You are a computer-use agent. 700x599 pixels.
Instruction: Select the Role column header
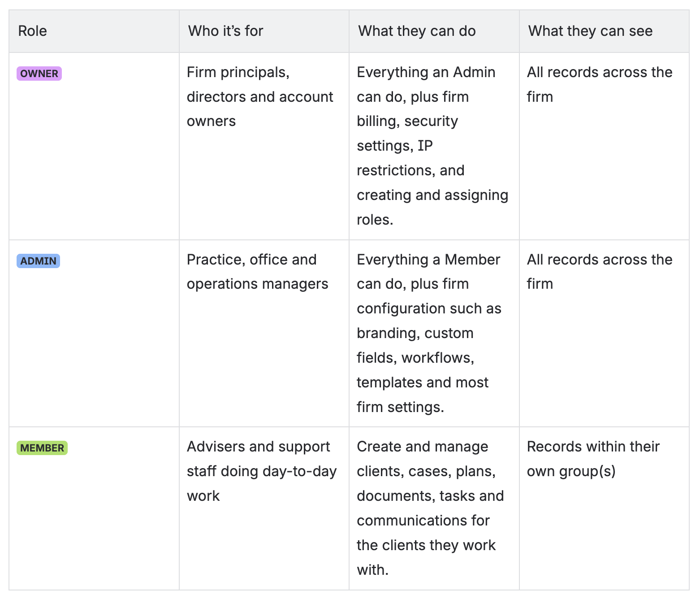(x=32, y=31)
